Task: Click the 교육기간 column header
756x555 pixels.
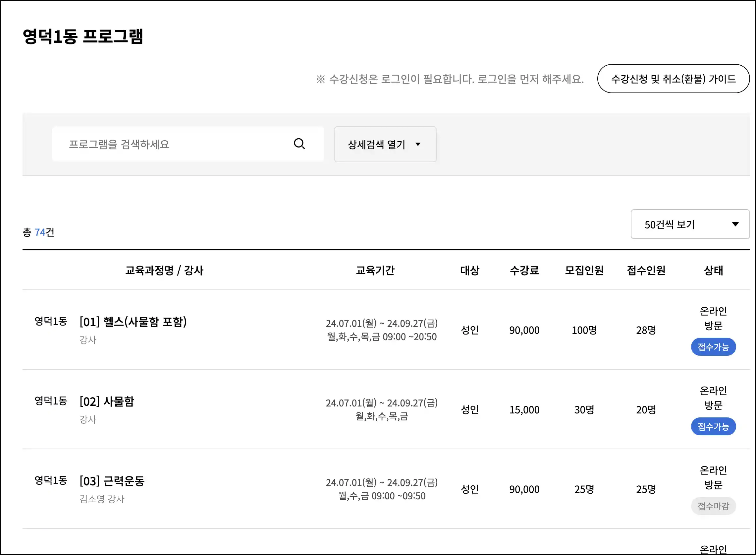Action: coord(375,270)
